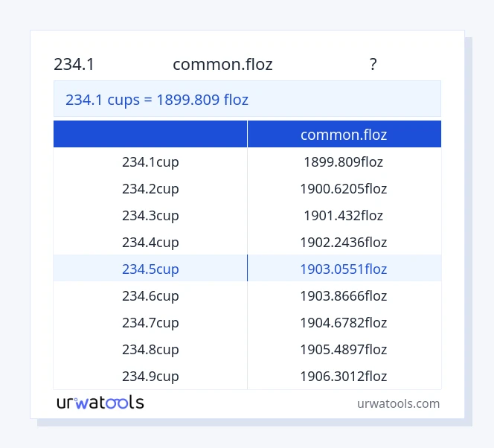Click the question mark result field
This screenshot has width=494, height=448.
click(x=373, y=65)
